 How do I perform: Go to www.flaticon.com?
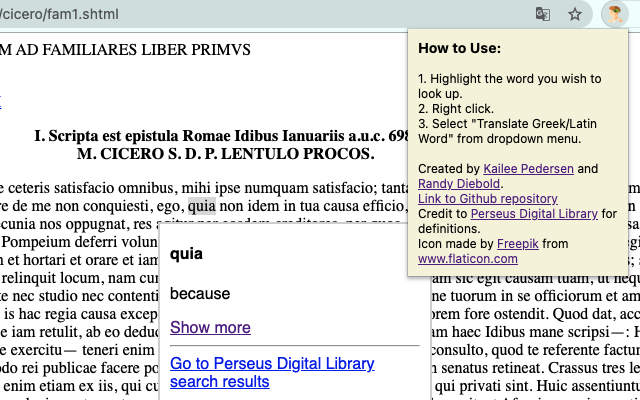tap(468, 259)
